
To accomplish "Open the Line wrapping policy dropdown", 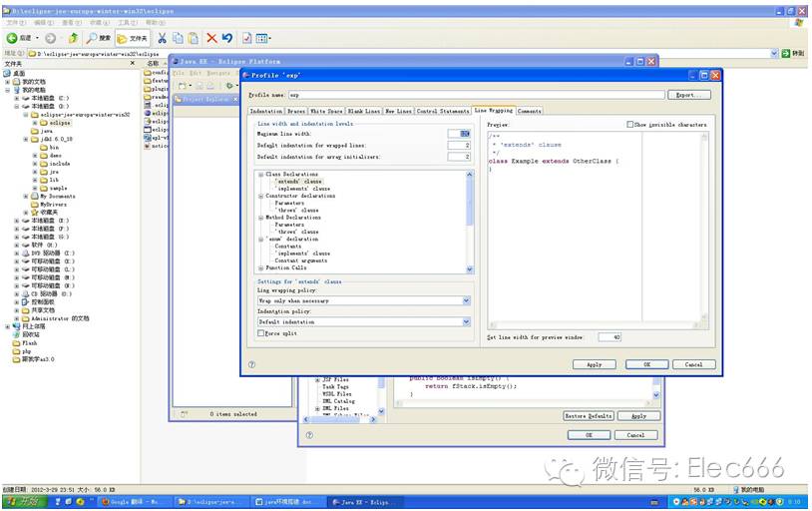I will click(466, 300).
